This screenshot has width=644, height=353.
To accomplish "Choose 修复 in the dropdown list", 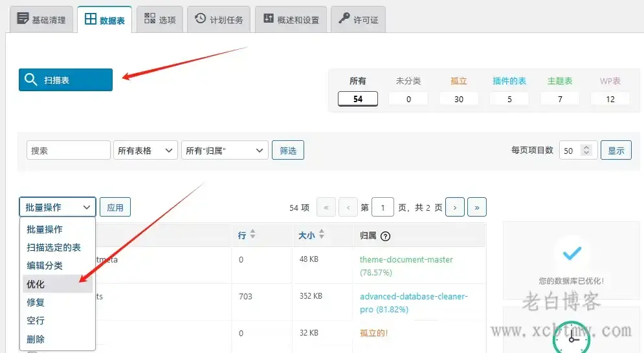I will (58, 303).
